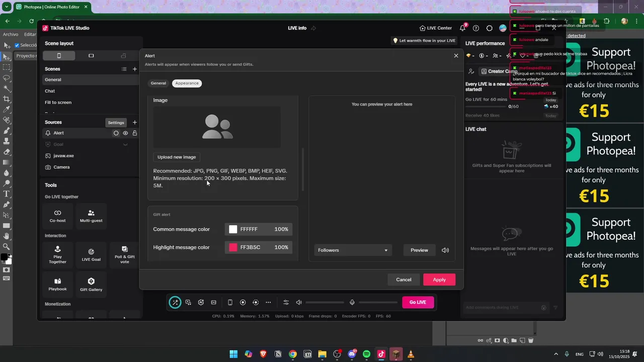Select the General scene
The height and width of the screenshot is (362, 644).
pos(91,79)
